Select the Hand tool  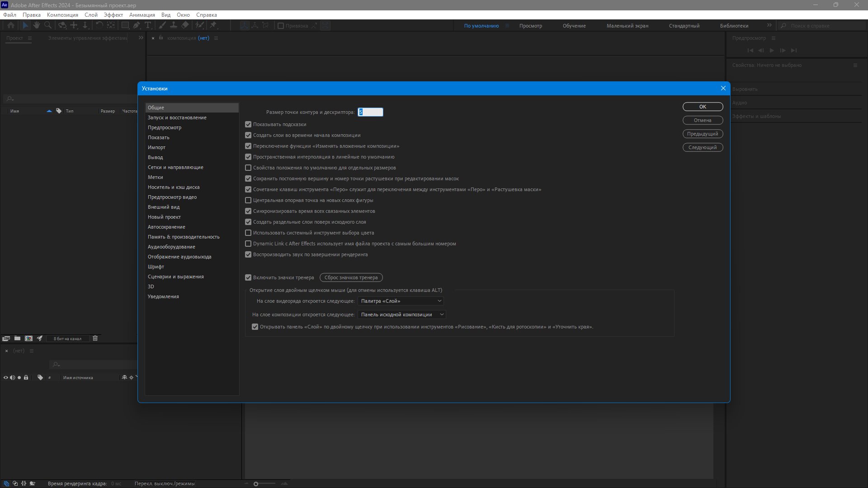tap(37, 26)
